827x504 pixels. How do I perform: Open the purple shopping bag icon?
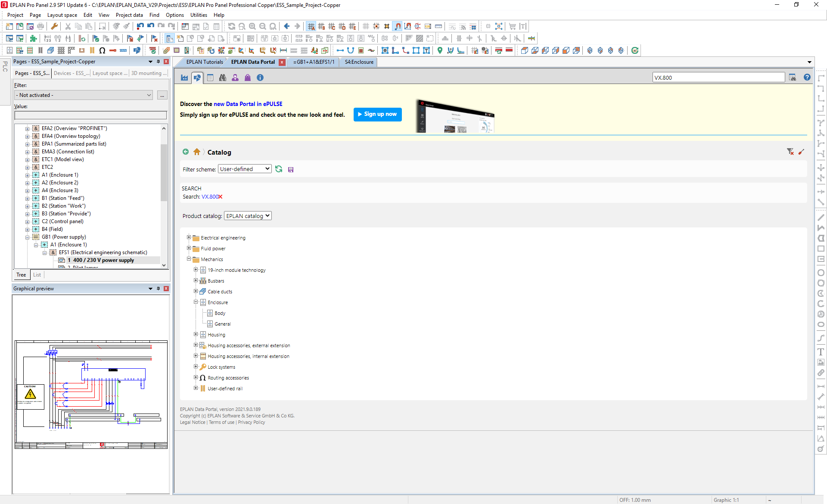[x=248, y=78]
